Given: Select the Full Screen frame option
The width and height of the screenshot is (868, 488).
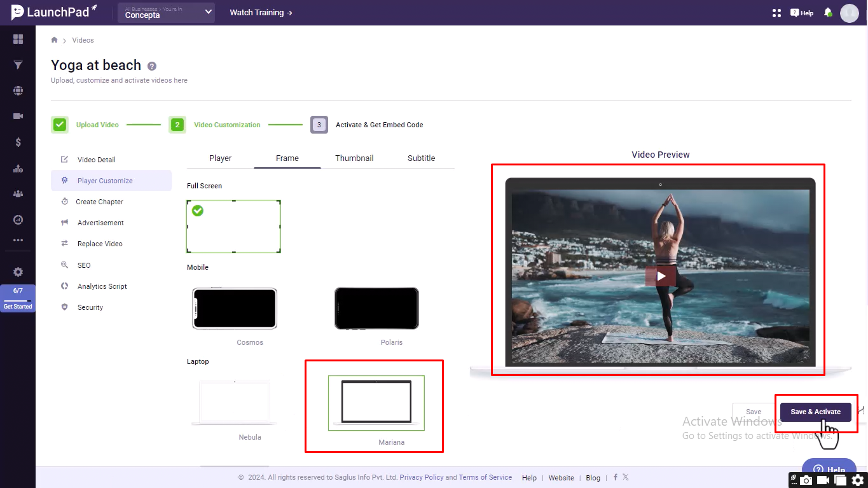Looking at the screenshot, I should [x=233, y=227].
